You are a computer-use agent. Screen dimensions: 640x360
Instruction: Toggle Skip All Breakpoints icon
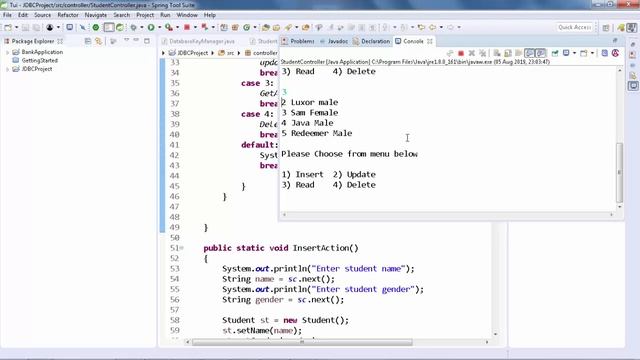(x=82, y=27)
